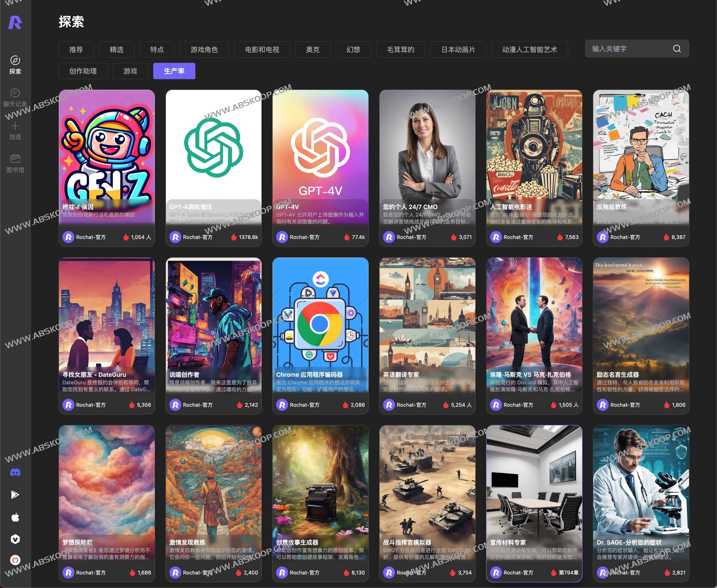Click the shield V icon in sidebar

click(15, 539)
